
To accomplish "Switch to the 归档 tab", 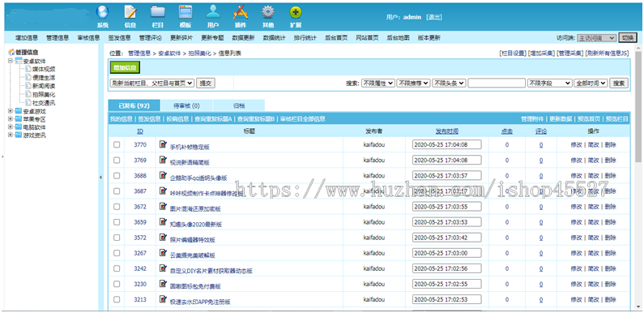I will pyautogui.click(x=239, y=105).
